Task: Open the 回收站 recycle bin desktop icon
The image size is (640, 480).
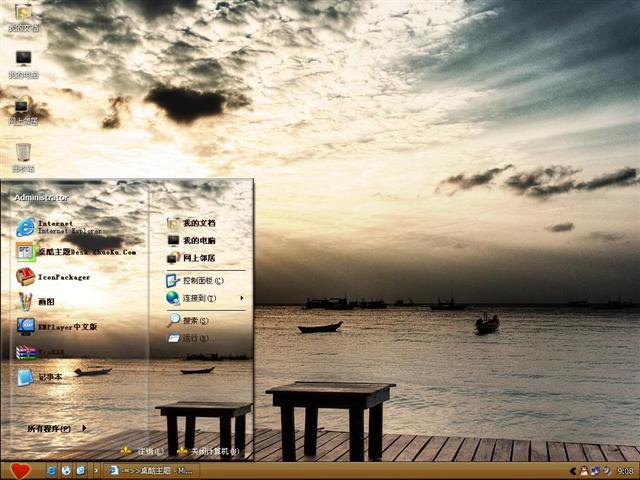Action: click(23, 156)
